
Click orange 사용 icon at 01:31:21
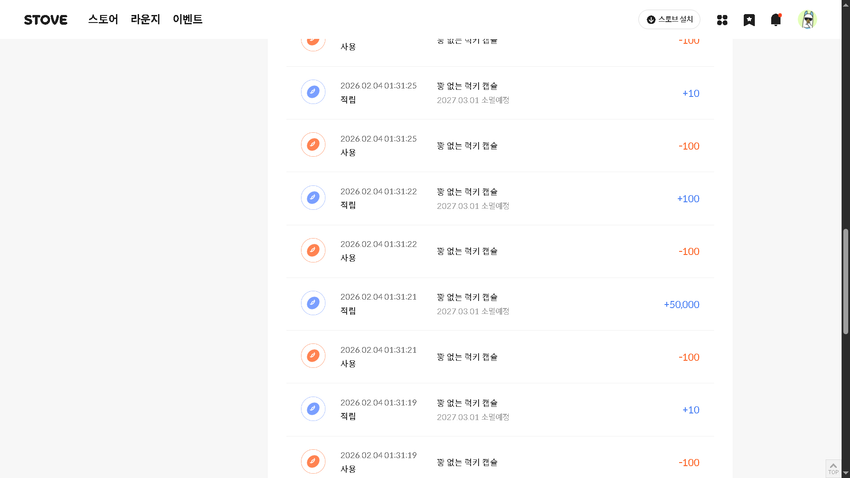[313, 356]
